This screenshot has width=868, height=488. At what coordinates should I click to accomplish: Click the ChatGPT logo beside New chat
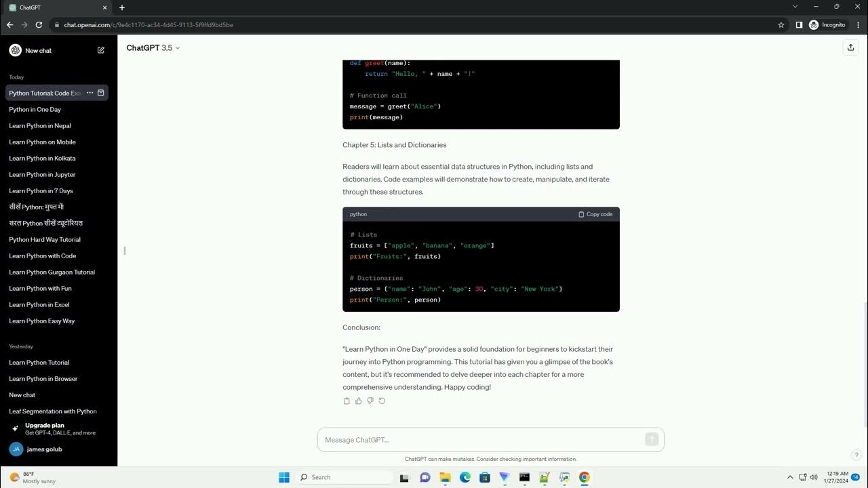(x=15, y=50)
